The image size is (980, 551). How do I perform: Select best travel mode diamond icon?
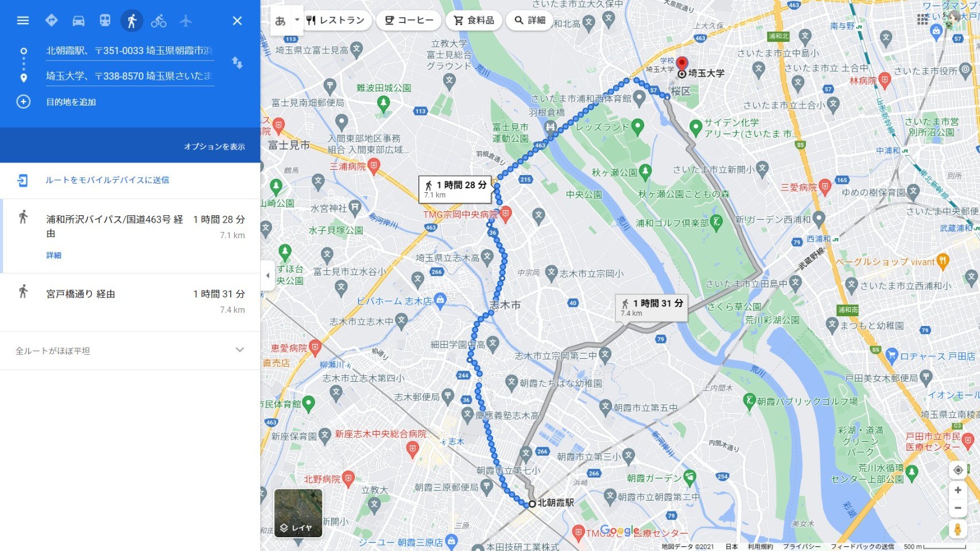click(x=51, y=21)
